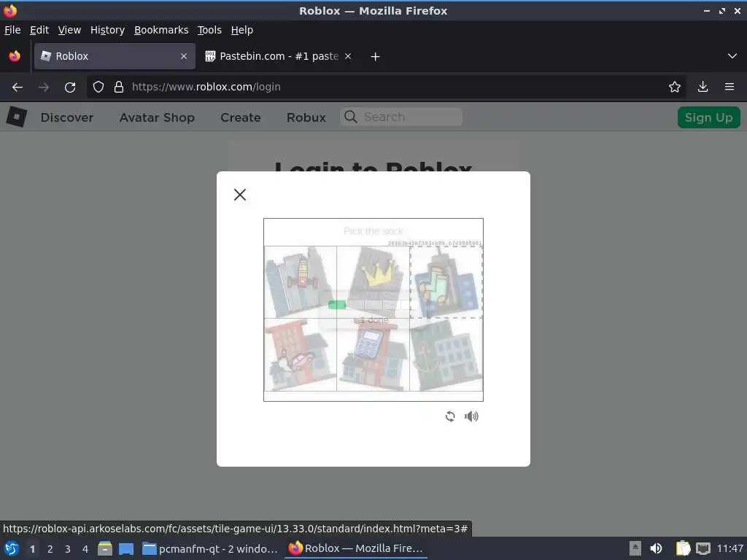This screenshot has width=747, height=560.
Task: Click the 11:47 clock in the tray
Action: 729,548
